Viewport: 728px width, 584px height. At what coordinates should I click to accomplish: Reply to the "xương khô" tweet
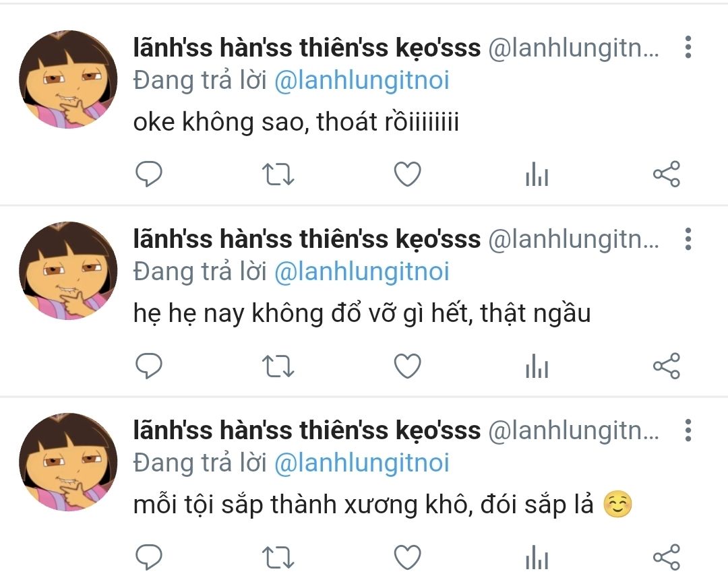[x=149, y=557]
